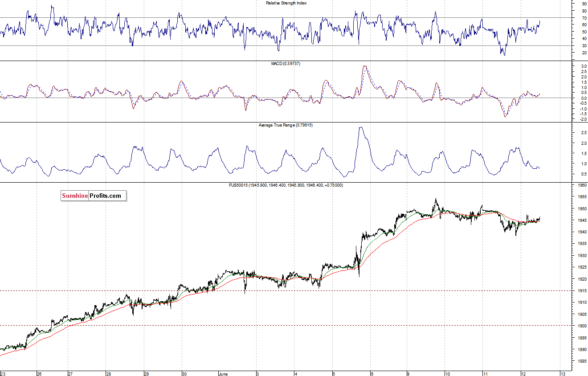The image size is (588, 376).
Task: Click the 26 date label on time axis
Action: coord(39,373)
